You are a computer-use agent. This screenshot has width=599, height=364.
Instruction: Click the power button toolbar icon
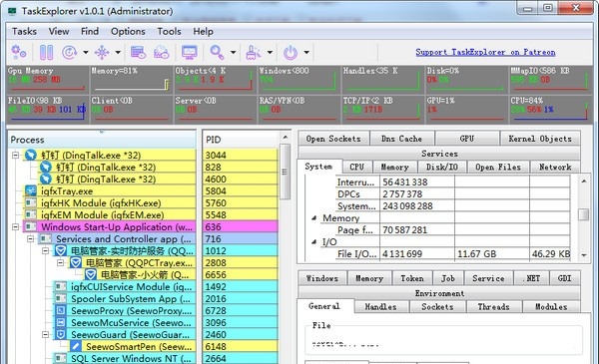(291, 52)
